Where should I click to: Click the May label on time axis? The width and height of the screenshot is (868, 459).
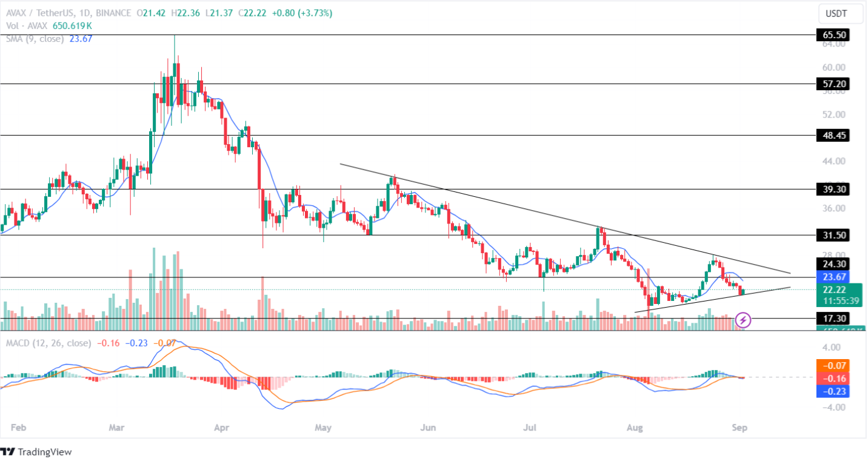[x=324, y=428]
